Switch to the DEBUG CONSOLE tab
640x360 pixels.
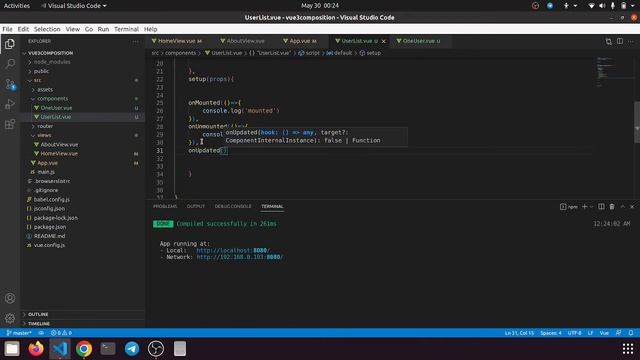pos(233,207)
